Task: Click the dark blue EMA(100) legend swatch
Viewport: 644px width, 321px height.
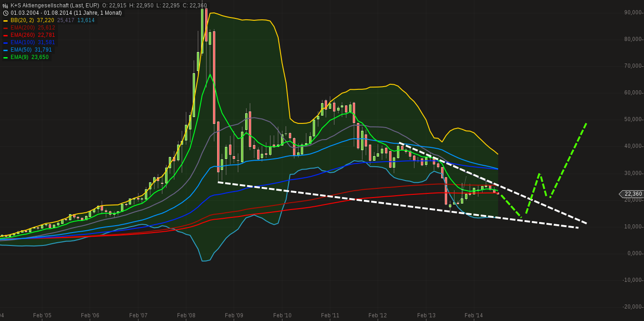Action: coord(6,43)
